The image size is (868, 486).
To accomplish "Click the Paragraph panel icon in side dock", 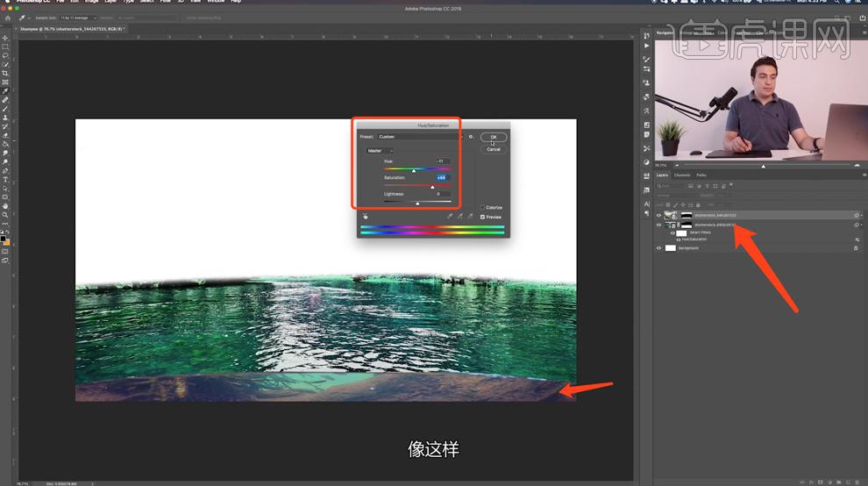I will [x=646, y=213].
